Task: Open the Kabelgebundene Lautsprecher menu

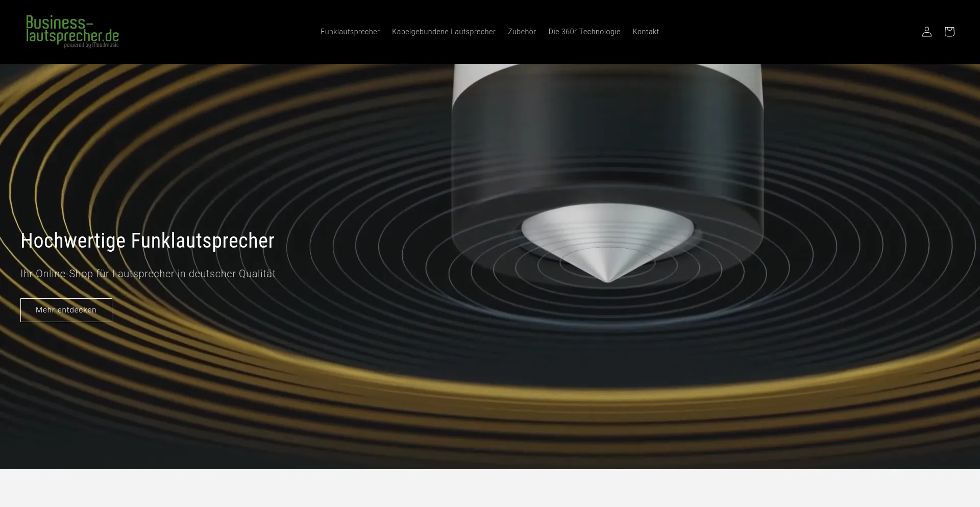Action: (x=444, y=32)
